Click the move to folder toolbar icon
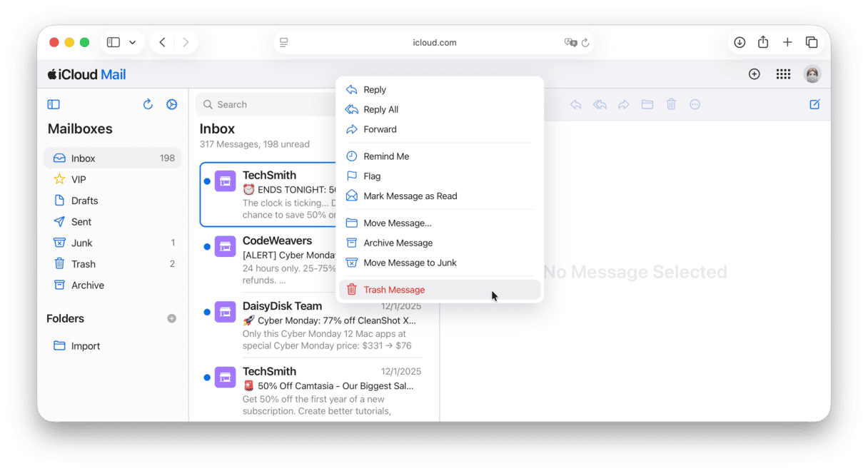The image size is (868, 471). (x=647, y=104)
